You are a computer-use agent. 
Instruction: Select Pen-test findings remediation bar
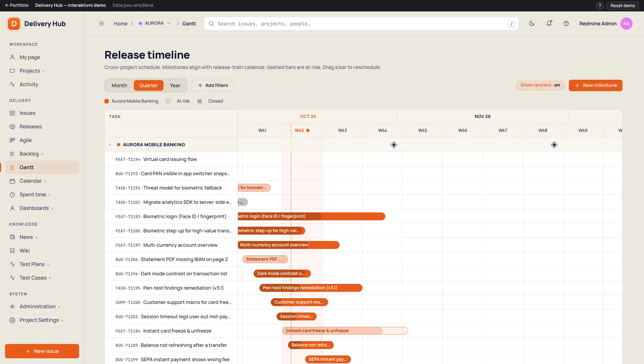pos(311,288)
